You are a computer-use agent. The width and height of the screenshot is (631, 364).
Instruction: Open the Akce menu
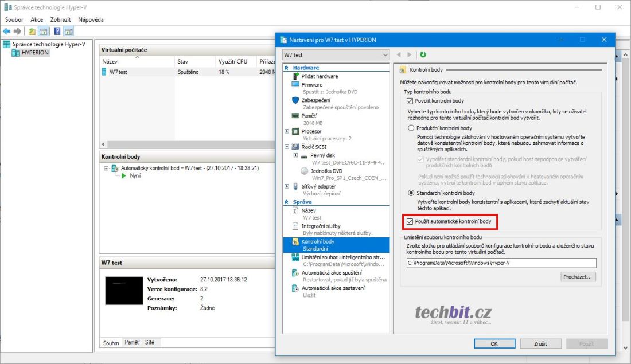pos(37,19)
